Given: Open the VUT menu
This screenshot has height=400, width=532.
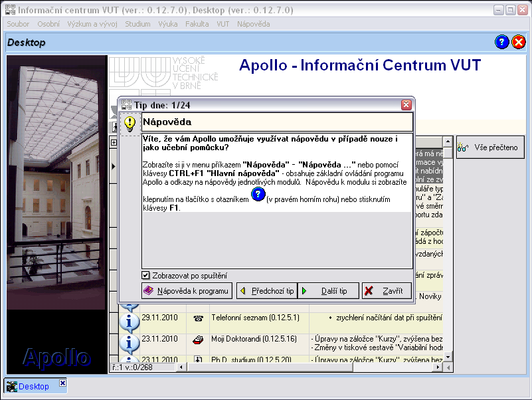Looking at the screenshot, I should coord(223,24).
